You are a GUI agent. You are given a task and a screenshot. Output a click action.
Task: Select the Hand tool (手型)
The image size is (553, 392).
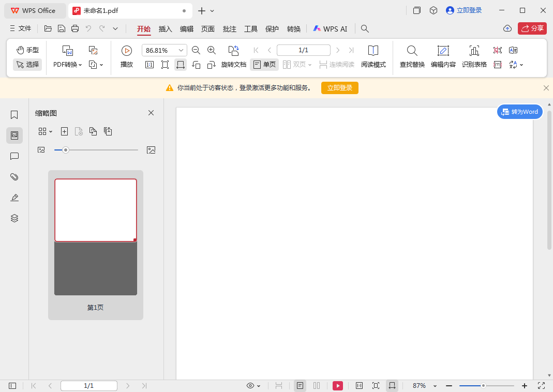[27, 50]
